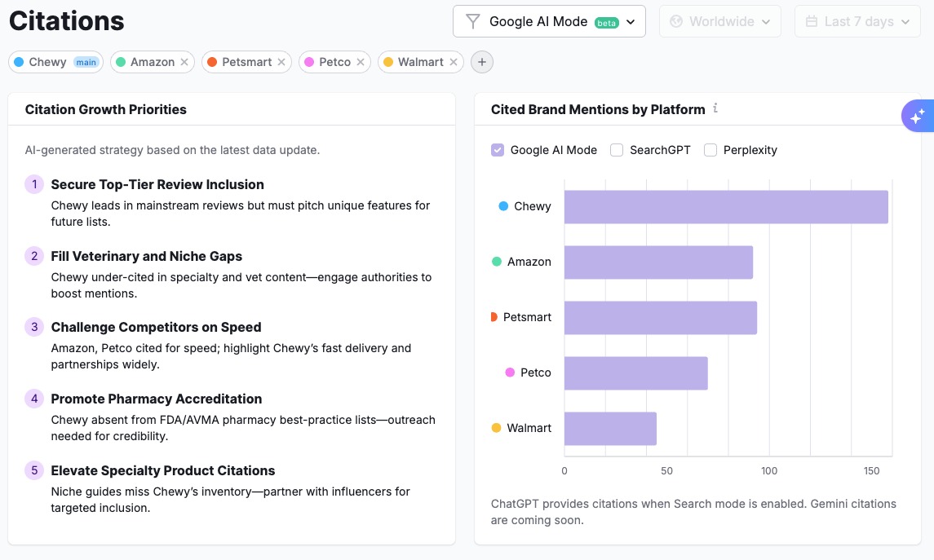Open the Google AI Mode filter dropdown
Viewport: 934px width, 560px height.
tap(549, 21)
